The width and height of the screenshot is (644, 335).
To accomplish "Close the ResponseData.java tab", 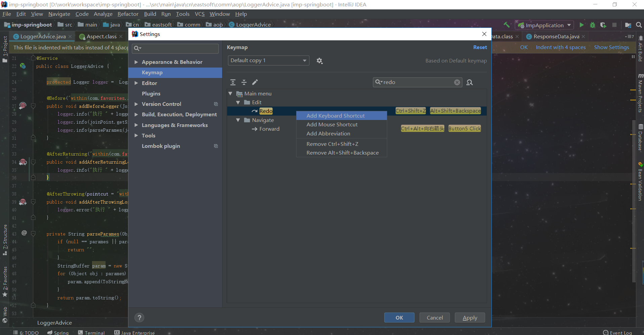I will [583, 37].
